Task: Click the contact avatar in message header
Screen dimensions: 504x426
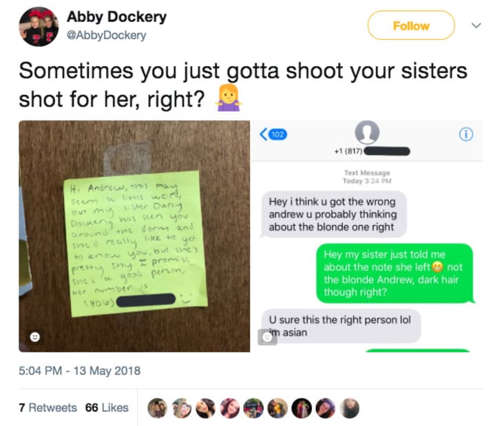Action: pyautogui.click(x=367, y=132)
